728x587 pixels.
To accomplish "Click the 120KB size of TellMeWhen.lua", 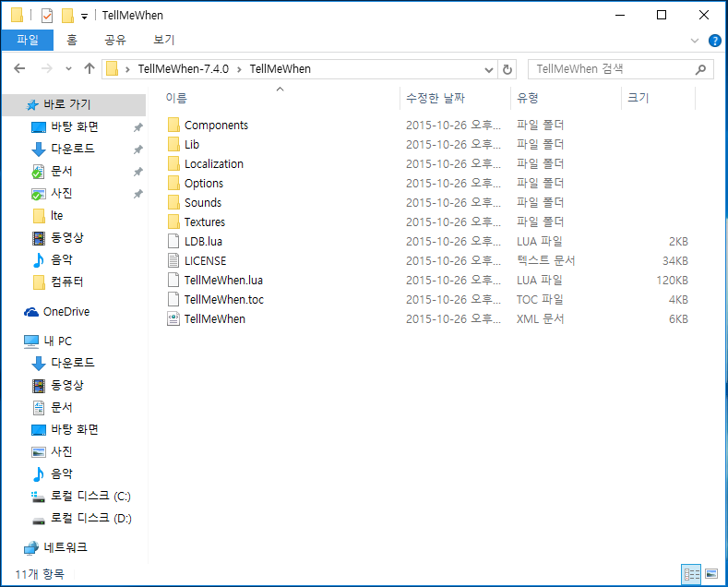I will click(672, 281).
